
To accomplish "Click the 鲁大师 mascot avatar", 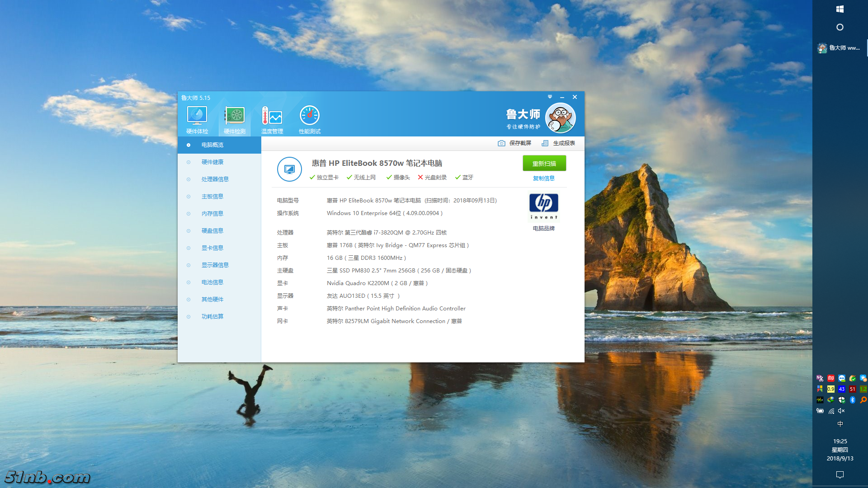I will 560,118.
